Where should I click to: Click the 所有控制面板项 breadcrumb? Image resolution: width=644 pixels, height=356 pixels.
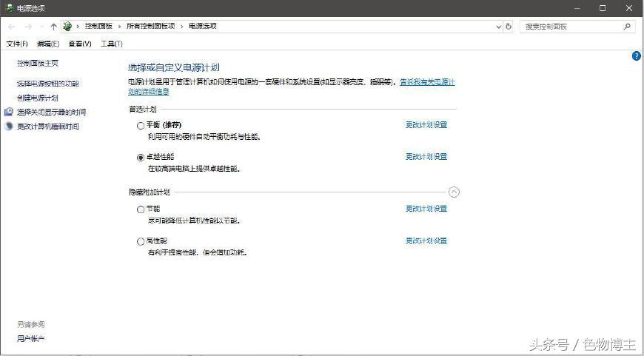click(x=151, y=26)
